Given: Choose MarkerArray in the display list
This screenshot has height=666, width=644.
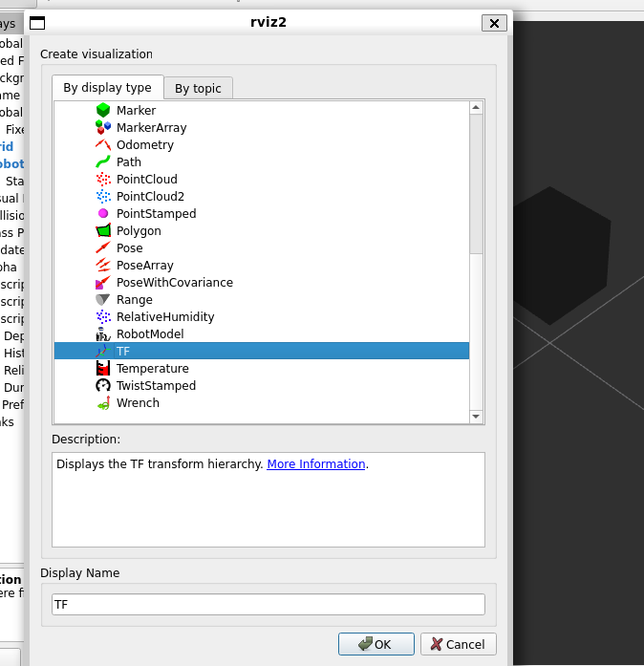Looking at the screenshot, I should pos(152,127).
